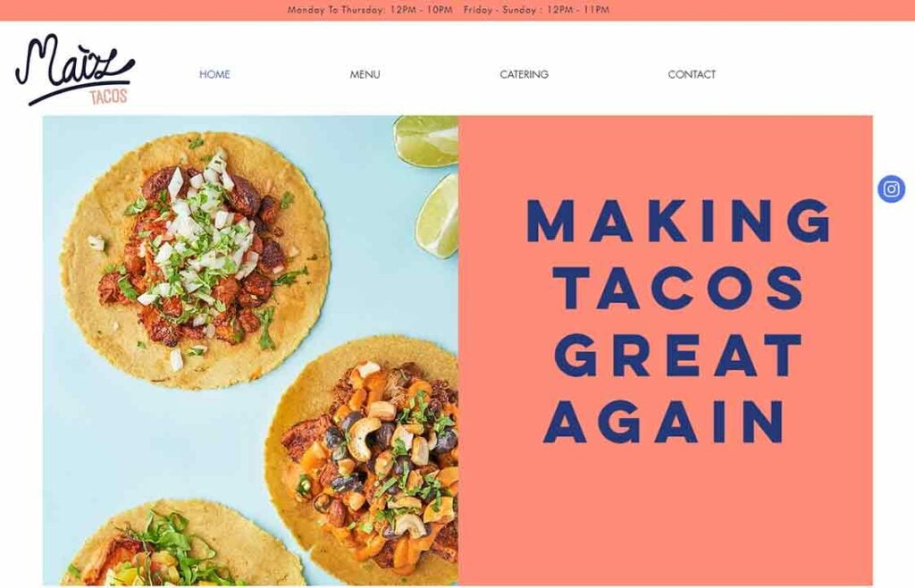
Task: Click the opening hours banner text
Action: [x=449, y=10]
